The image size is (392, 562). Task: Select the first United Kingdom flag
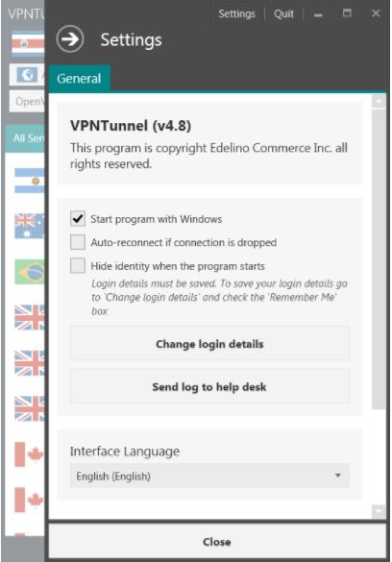[30, 317]
